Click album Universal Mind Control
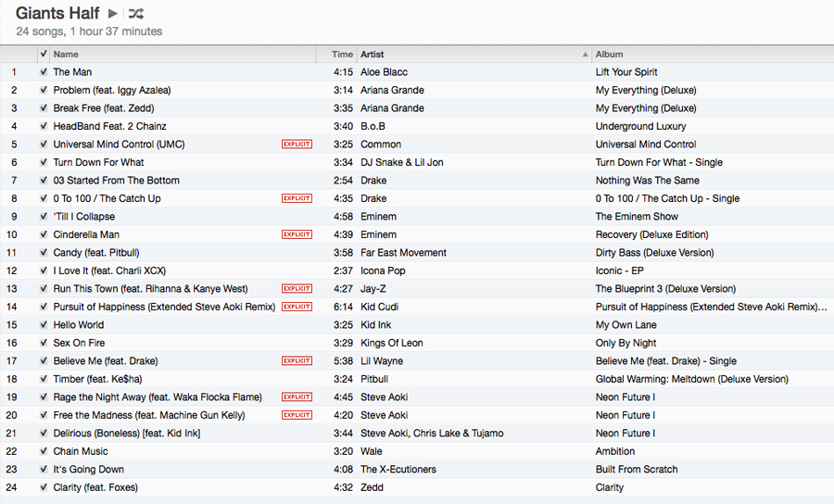834x504 pixels. pos(646,145)
